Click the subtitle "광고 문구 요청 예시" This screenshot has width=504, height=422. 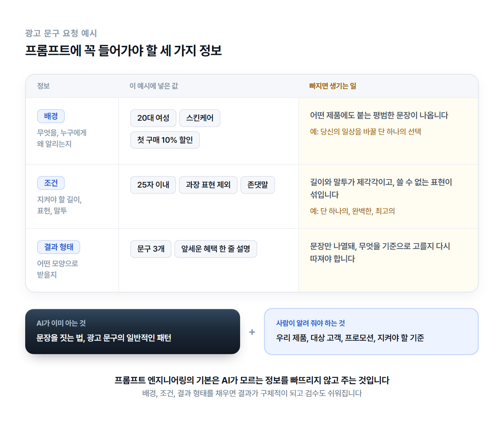[x=61, y=33]
